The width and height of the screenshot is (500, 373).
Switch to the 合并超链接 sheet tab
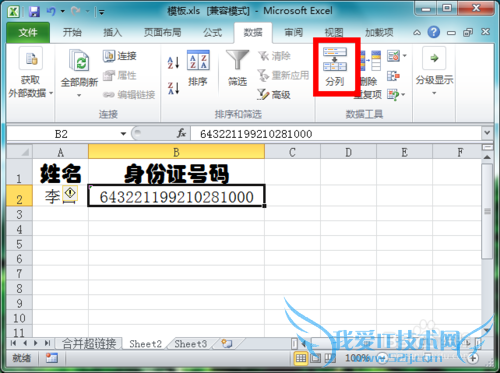(x=89, y=343)
